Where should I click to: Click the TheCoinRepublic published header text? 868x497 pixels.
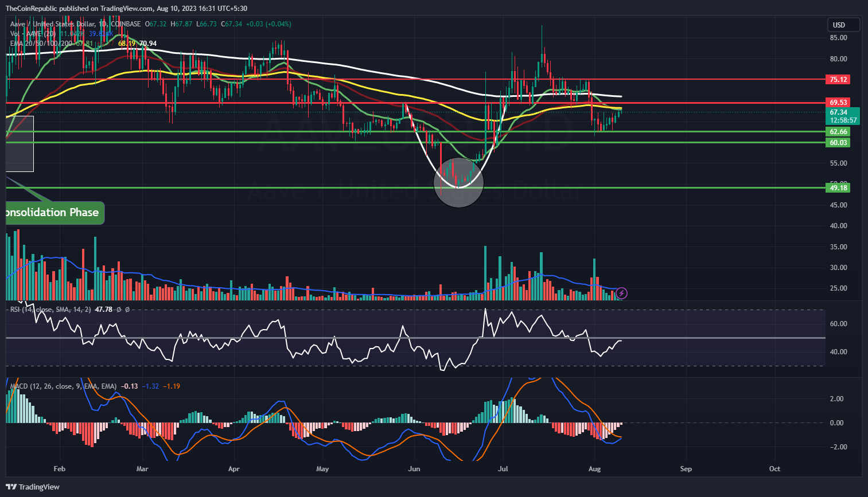click(x=126, y=8)
